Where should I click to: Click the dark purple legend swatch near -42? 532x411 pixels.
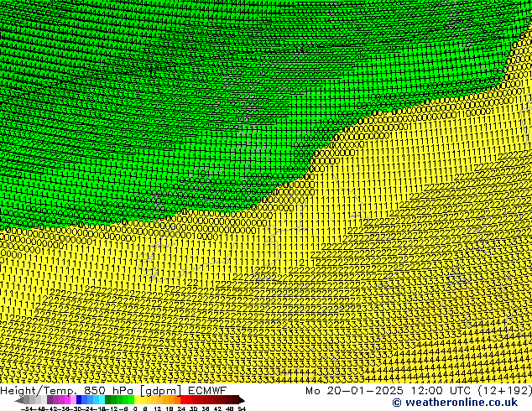pos(50,399)
